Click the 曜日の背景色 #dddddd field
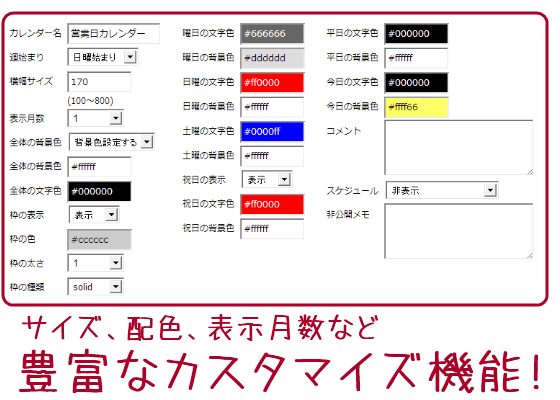Image resolution: width=560 pixels, height=400 pixels. pos(272,58)
